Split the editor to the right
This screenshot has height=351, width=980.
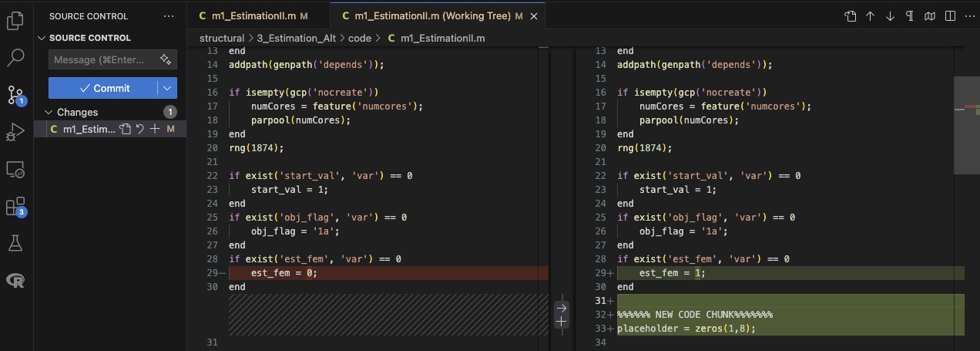point(950,15)
